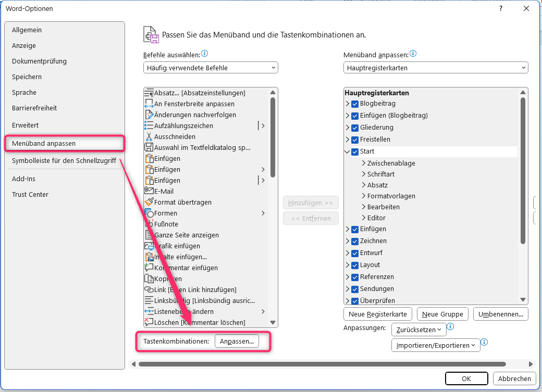Select the Menüband anpassen category
This screenshot has height=392, width=542.
click(x=65, y=143)
